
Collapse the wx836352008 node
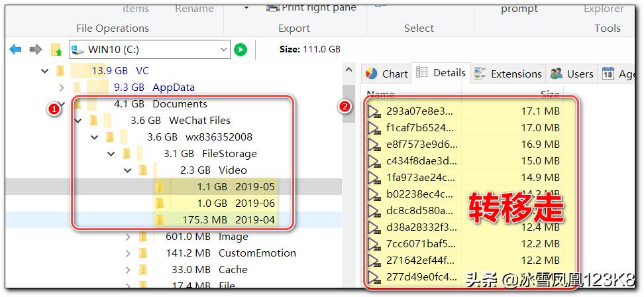click(95, 137)
